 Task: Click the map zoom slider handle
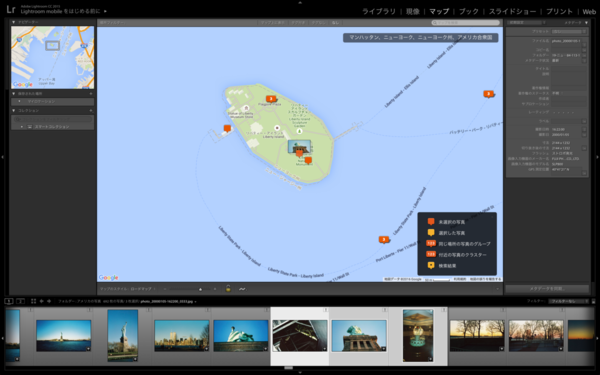point(200,289)
